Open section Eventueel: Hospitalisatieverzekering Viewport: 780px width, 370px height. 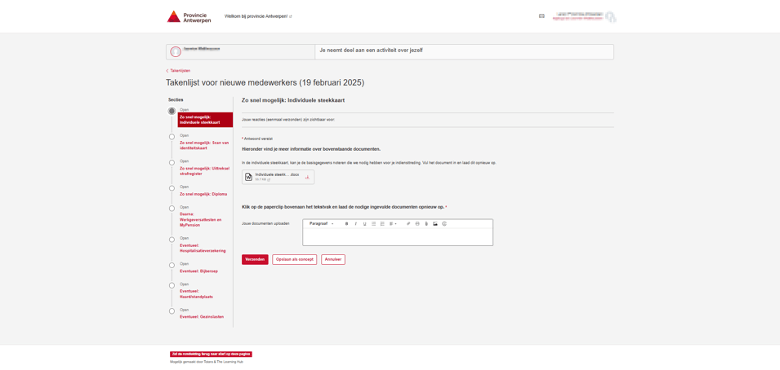click(x=202, y=248)
